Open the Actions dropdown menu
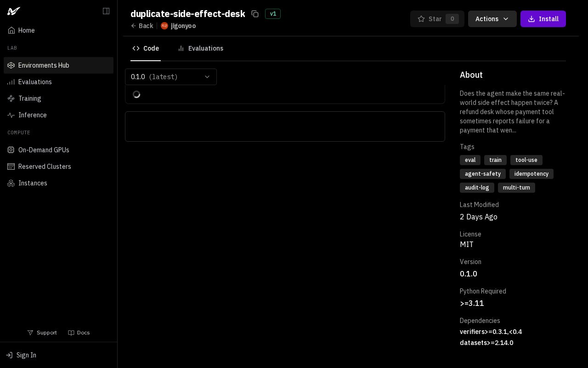 pos(492,19)
